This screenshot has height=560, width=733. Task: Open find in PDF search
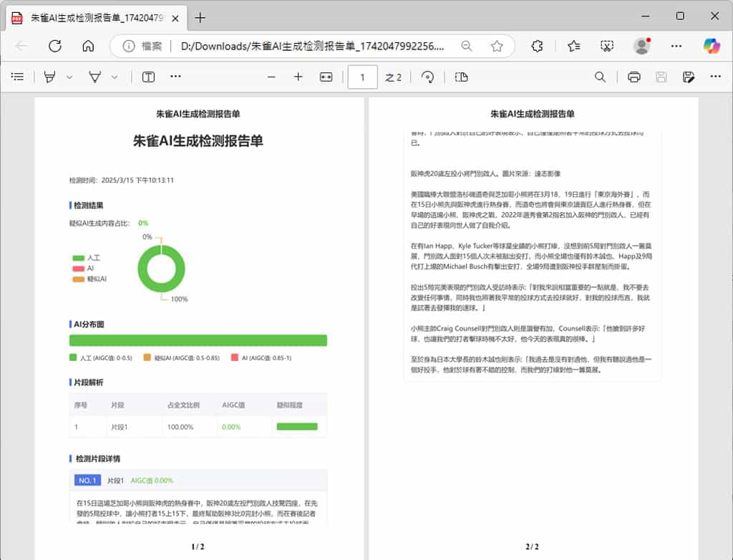click(600, 77)
